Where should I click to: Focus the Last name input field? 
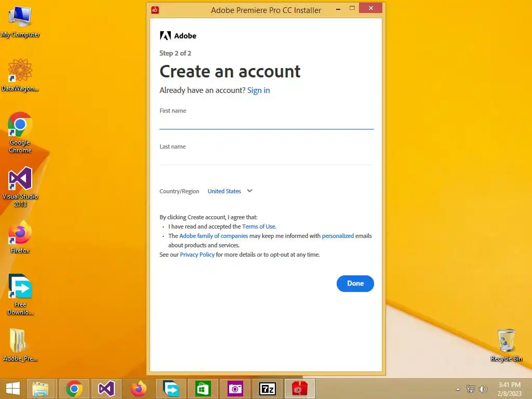tap(267, 159)
